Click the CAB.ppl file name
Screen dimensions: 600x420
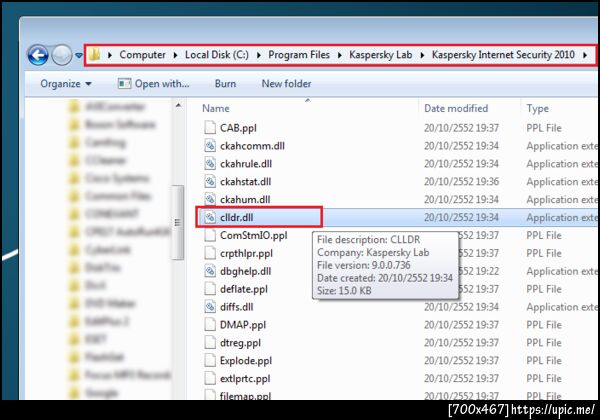coord(238,128)
